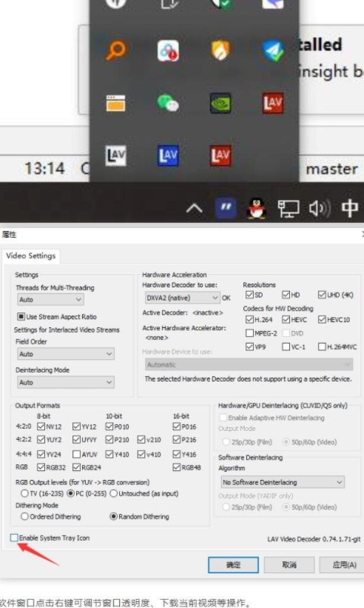Enable the VC-1 codec checkbox

point(286,347)
